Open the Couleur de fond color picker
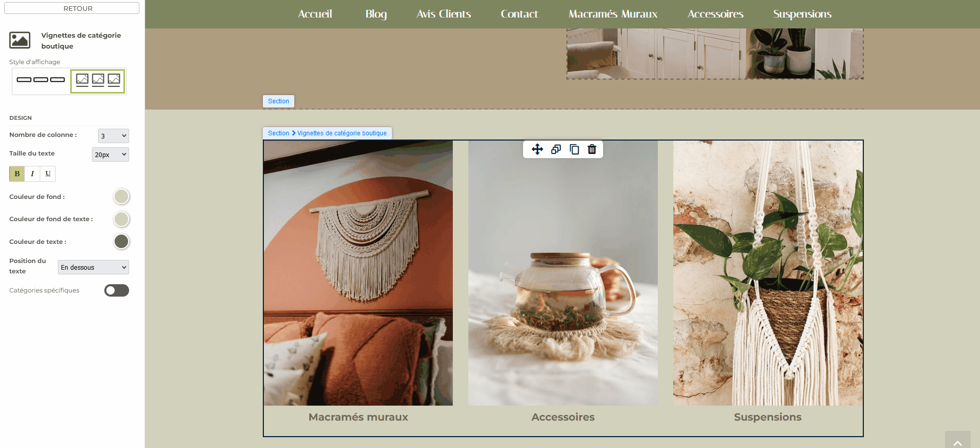This screenshot has height=448, width=980. pos(121,197)
